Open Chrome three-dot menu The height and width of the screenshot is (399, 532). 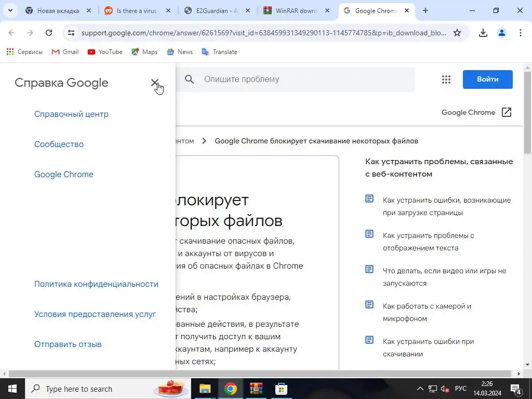click(521, 33)
